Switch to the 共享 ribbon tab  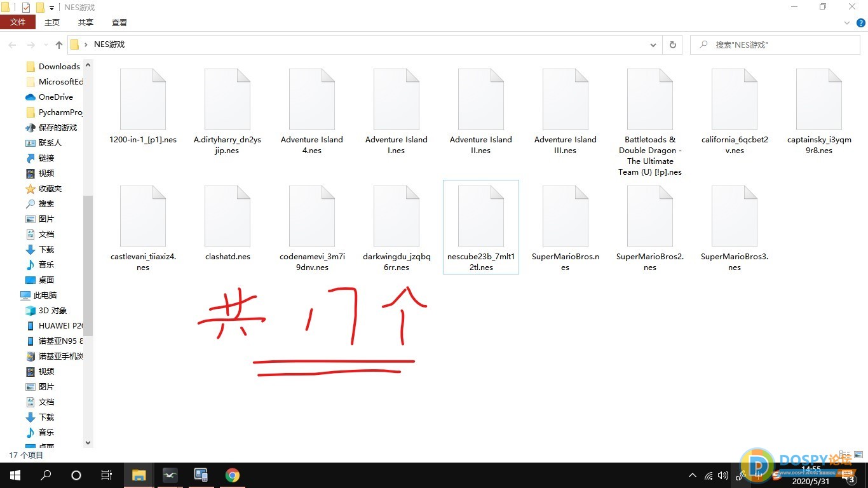pyautogui.click(x=86, y=22)
